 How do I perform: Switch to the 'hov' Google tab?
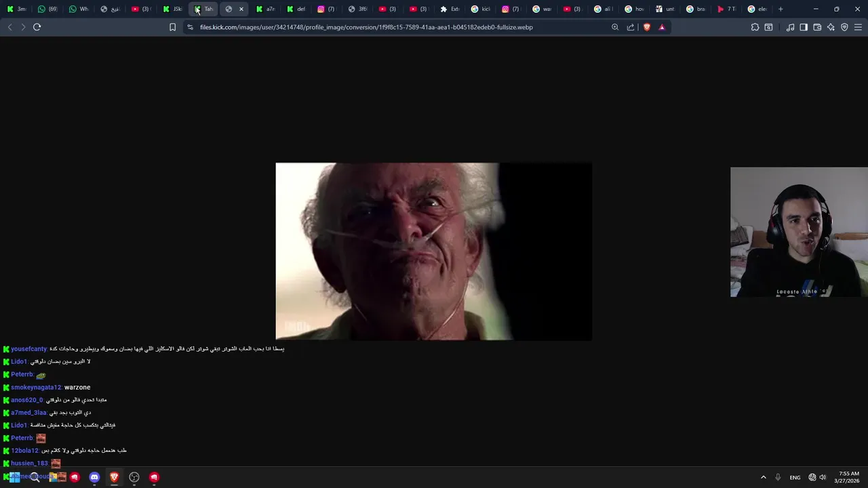(x=635, y=9)
